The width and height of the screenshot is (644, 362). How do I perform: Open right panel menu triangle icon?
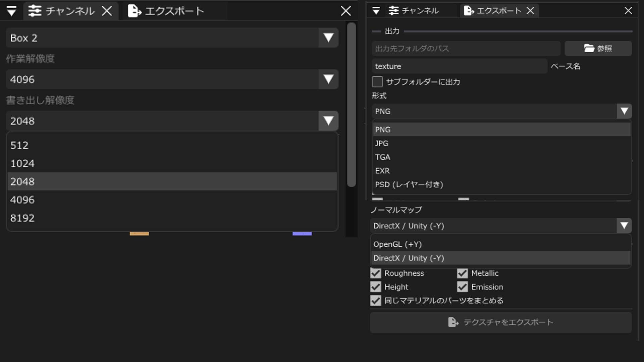point(376,11)
